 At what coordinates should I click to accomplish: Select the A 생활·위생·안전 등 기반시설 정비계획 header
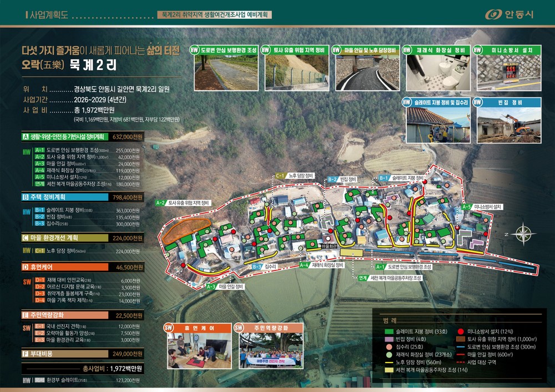pyautogui.click(x=83, y=137)
